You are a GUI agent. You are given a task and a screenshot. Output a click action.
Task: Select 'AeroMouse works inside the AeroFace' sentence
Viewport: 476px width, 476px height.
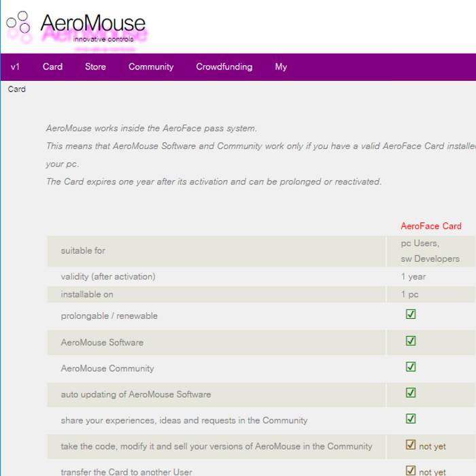click(152, 129)
